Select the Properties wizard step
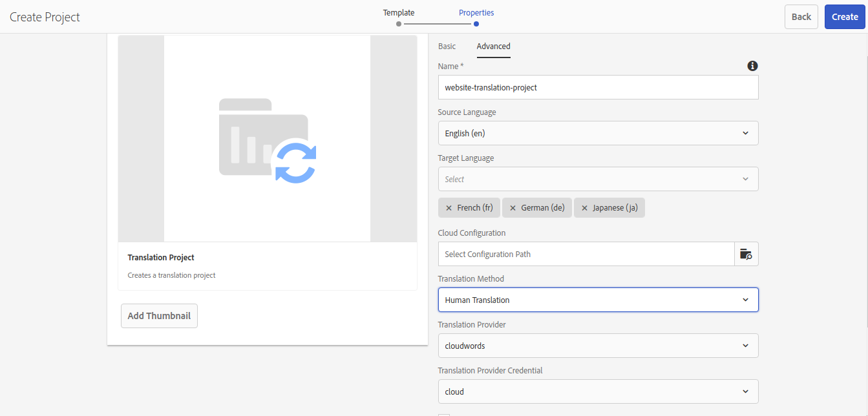This screenshot has height=416, width=868. [476, 13]
